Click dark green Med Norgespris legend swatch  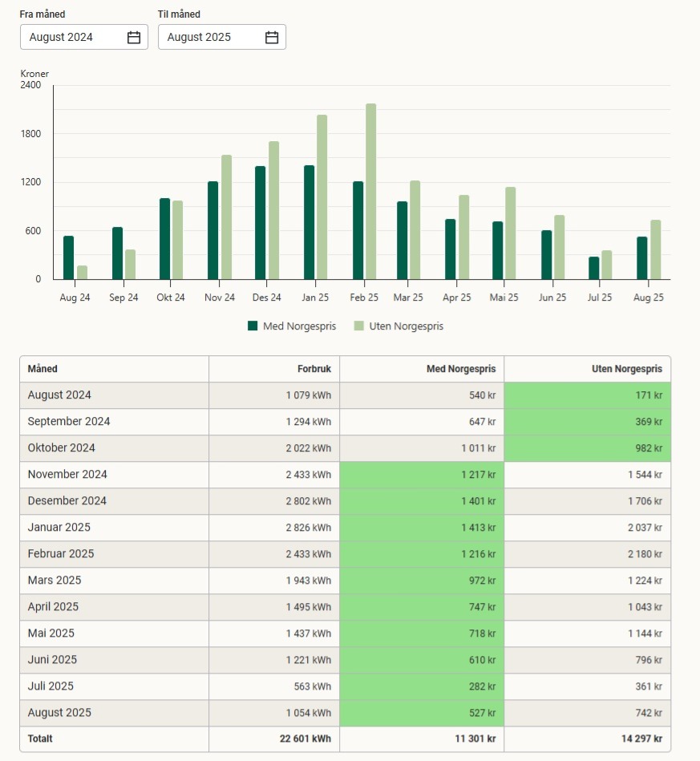[x=253, y=326]
